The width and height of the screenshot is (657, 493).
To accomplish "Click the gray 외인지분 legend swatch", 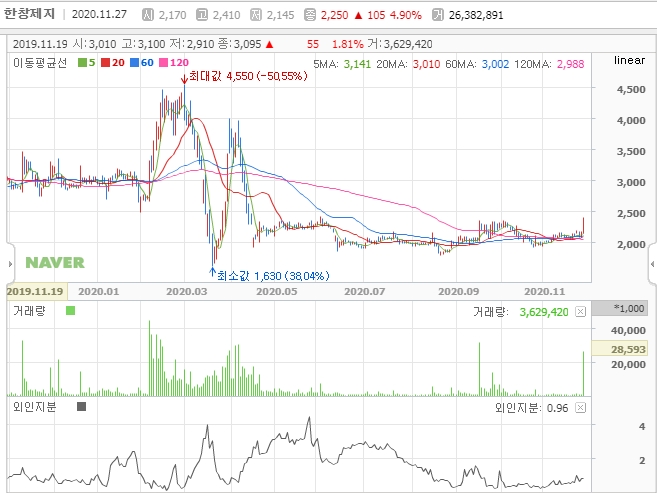I will [x=82, y=406].
